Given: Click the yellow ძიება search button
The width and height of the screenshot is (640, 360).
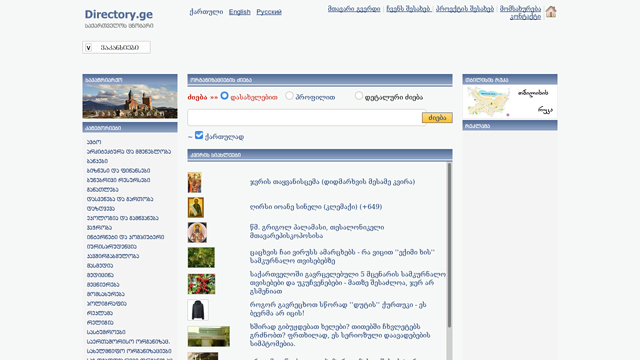Looking at the screenshot, I should tap(437, 118).
